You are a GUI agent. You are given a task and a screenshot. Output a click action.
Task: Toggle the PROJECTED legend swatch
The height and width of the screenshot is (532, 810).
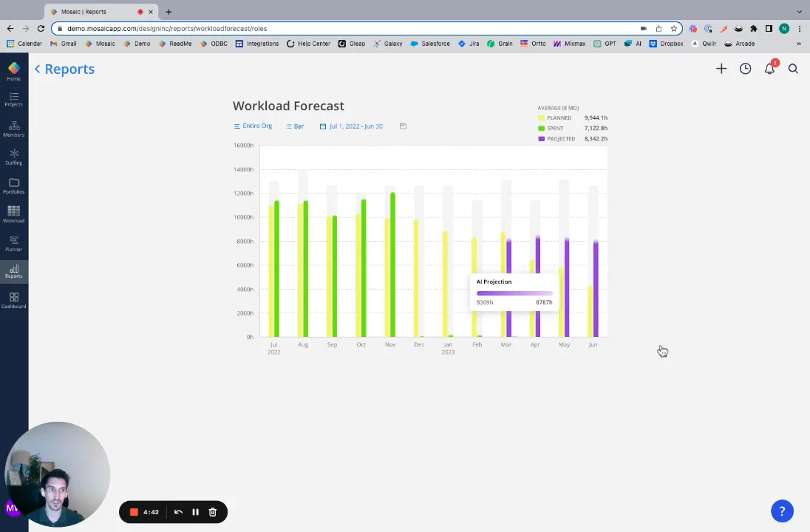pyautogui.click(x=542, y=139)
